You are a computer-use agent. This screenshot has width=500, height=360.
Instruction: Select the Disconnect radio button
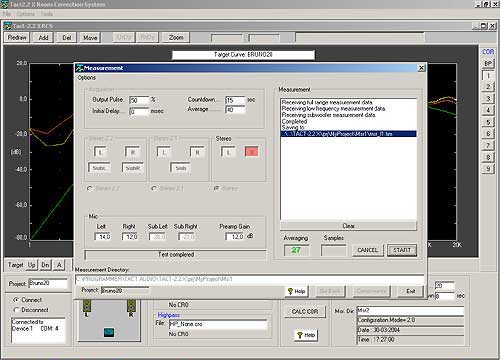(x=15, y=310)
